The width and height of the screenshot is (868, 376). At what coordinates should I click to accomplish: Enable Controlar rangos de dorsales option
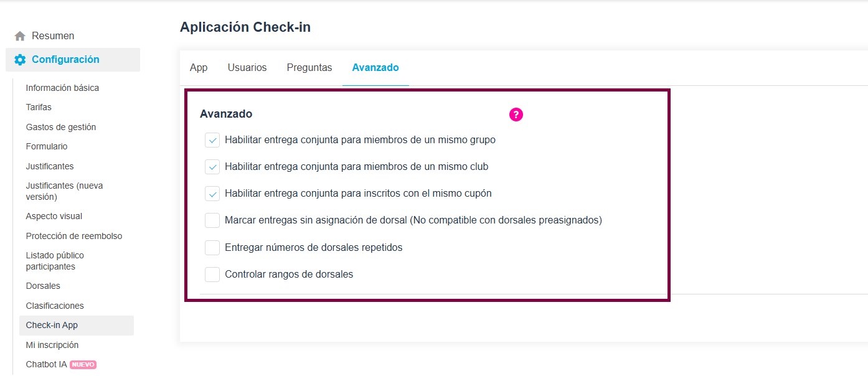click(212, 275)
